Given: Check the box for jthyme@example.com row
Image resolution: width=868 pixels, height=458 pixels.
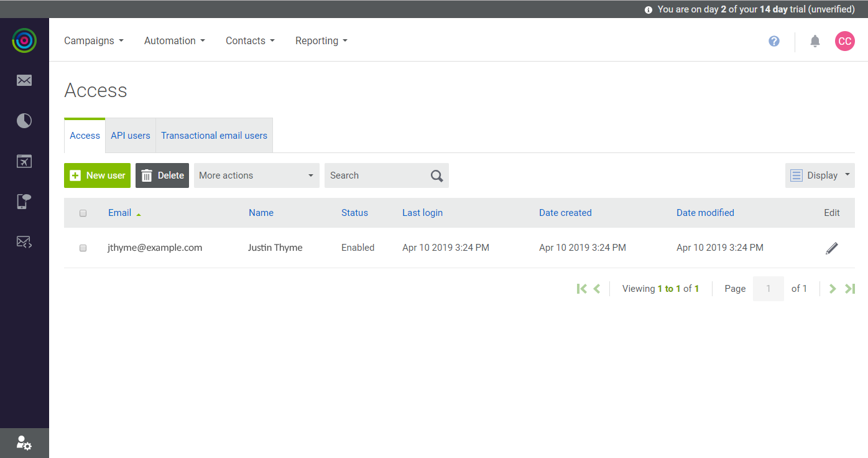Looking at the screenshot, I should (x=83, y=248).
